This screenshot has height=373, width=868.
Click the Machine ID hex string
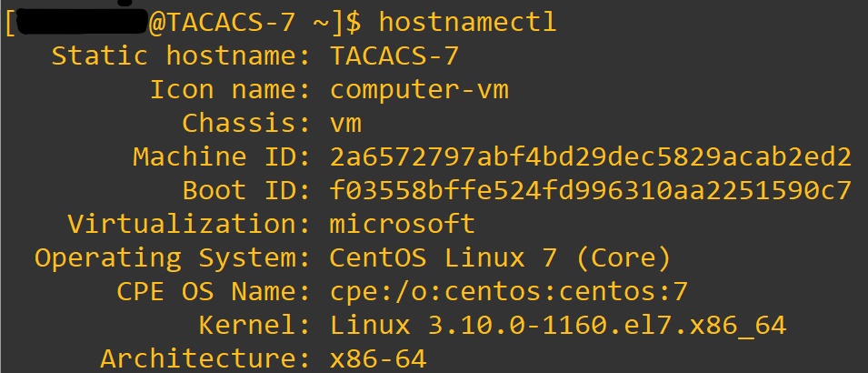pos(591,156)
